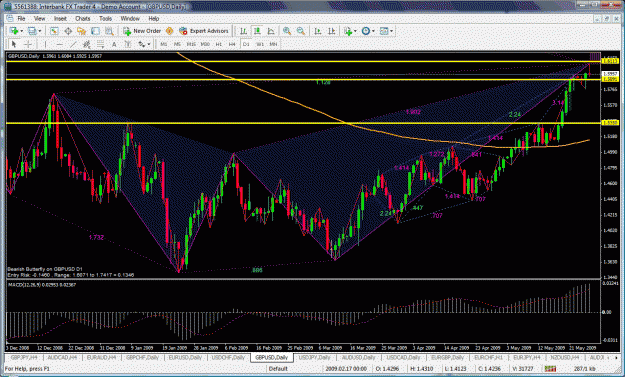This screenshot has width=625, height=377.
Task: Select the Text tool
Action: coord(114,44)
